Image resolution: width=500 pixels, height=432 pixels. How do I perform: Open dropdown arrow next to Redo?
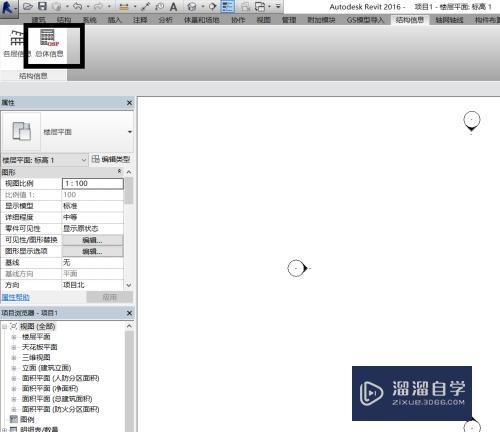109,6
